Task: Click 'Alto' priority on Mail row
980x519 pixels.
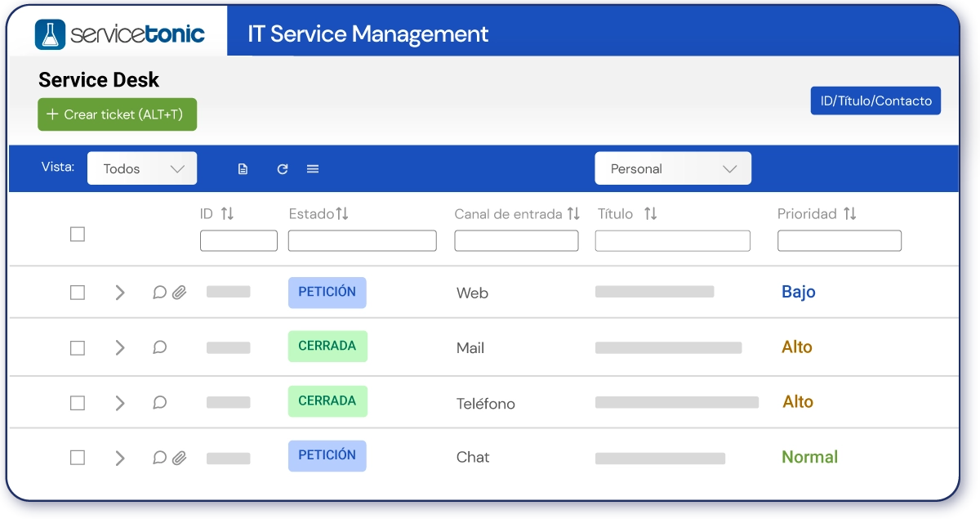Action: click(797, 347)
